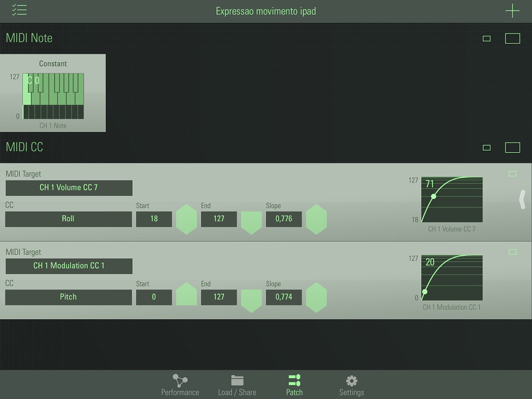532x399 pixels.
Task: Open the CH 1 Modulation CC 1 curve graph
Action: coord(452,278)
